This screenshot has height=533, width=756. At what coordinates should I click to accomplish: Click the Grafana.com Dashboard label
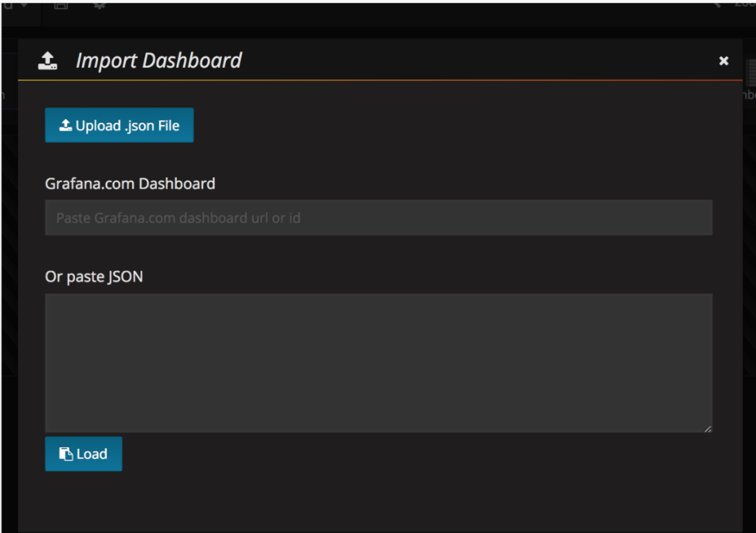point(130,184)
